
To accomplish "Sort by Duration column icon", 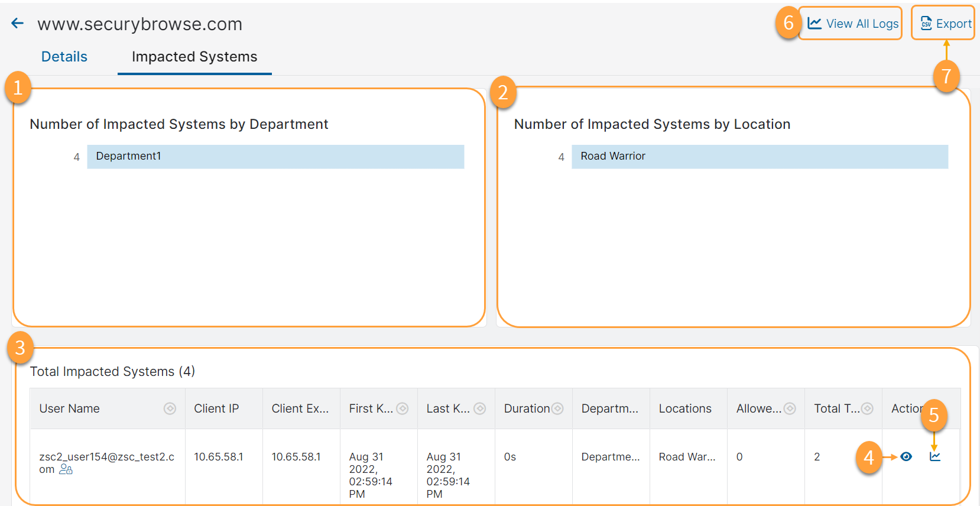I will pos(557,408).
